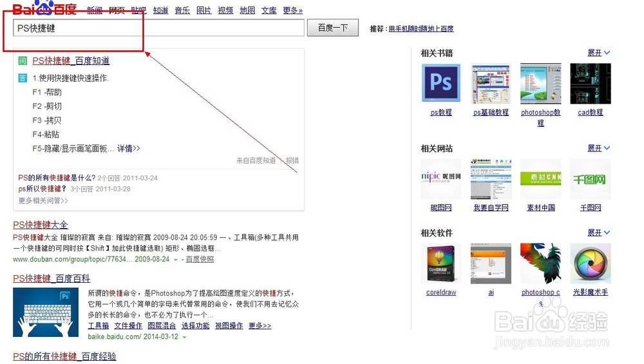Click the Ps book cover icon

click(441, 83)
